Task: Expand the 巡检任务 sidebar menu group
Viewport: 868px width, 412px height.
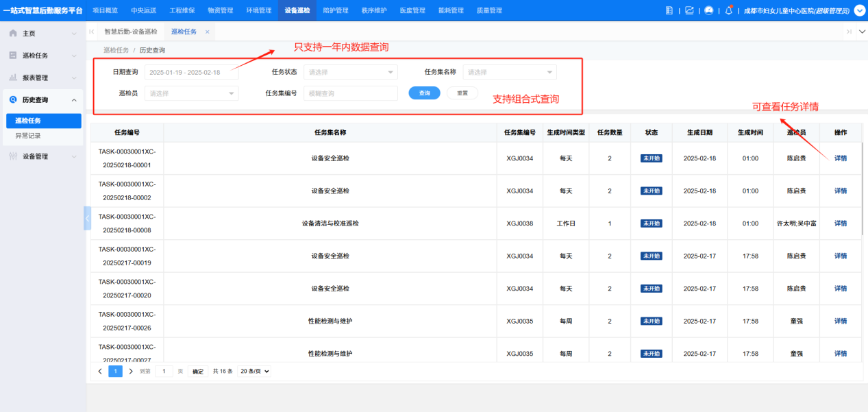Action: [x=74, y=56]
